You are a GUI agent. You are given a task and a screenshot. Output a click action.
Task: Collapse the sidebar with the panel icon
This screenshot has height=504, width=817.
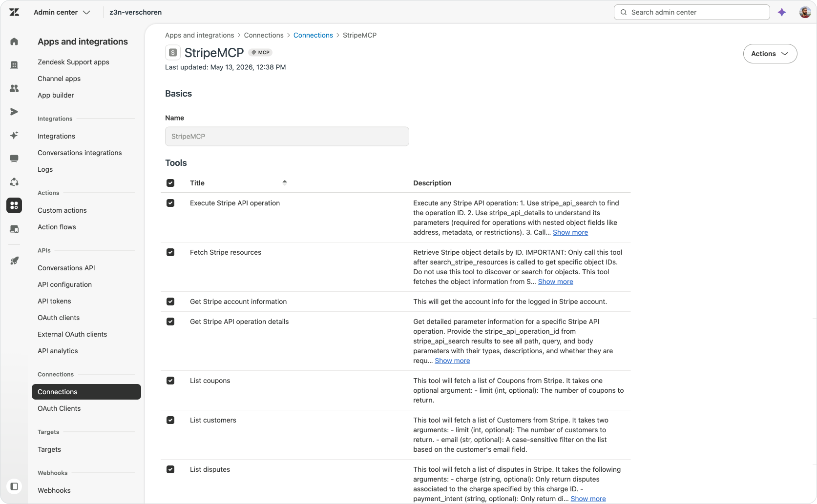click(14, 486)
